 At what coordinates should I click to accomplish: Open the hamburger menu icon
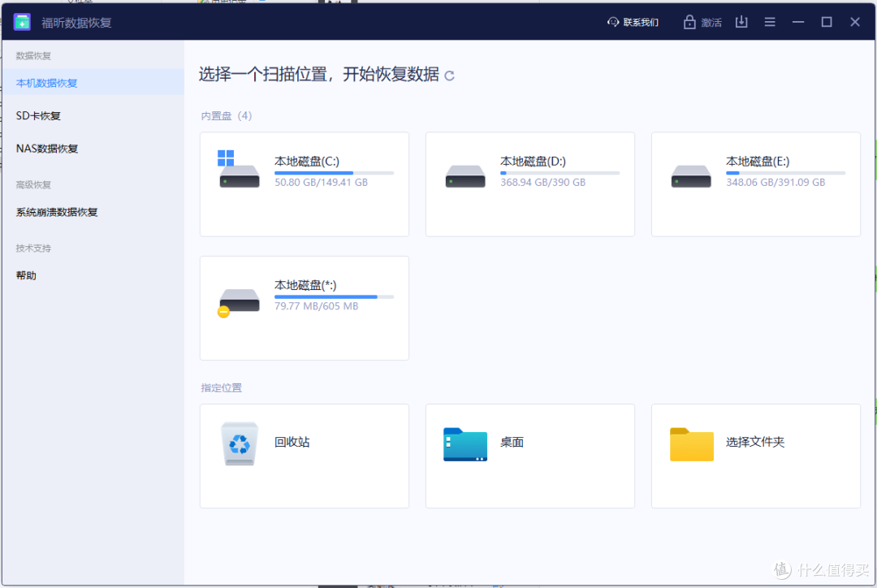[x=770, y=22]
